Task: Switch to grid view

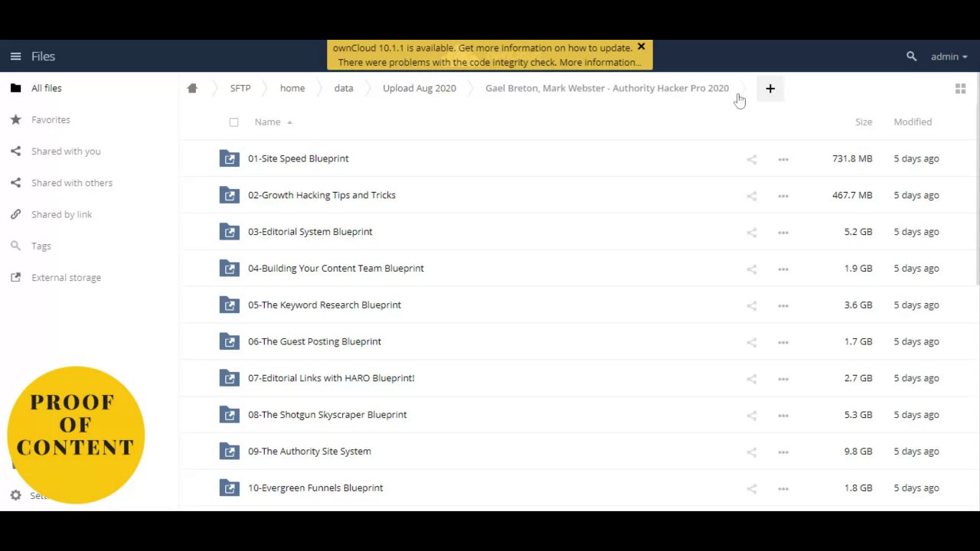Action: 960,89
